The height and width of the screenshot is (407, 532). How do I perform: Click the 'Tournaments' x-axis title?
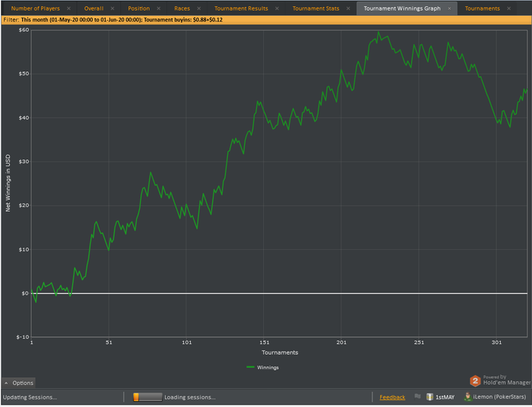tap(280, 352)
